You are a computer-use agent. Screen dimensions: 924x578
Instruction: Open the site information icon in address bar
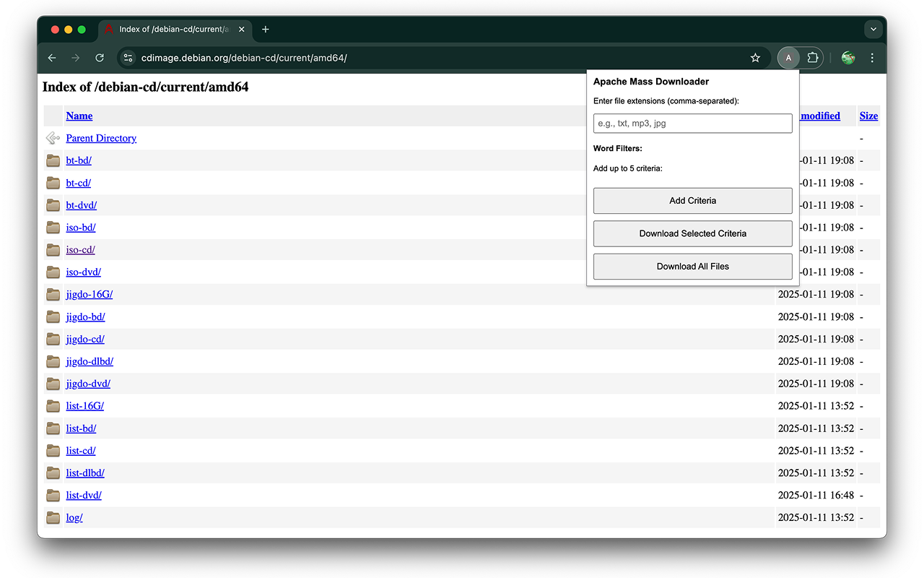pyautogui.click(x=128, y=58)
